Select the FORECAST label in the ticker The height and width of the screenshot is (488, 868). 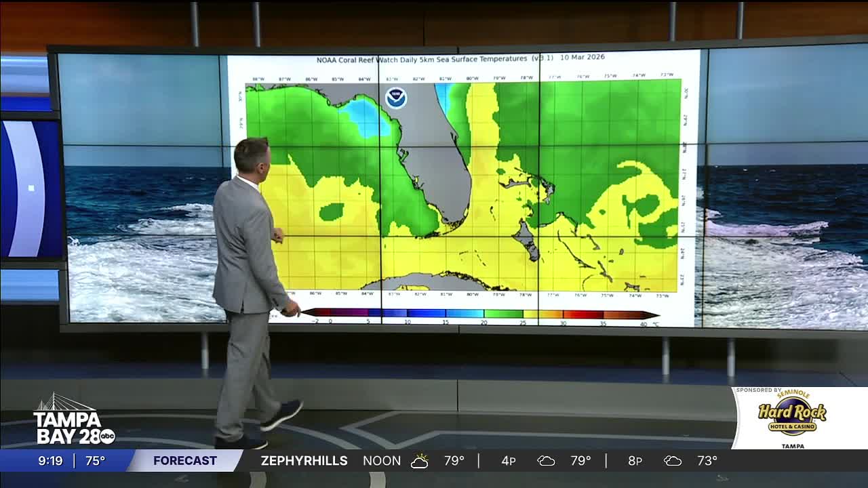pyautogui.click(x=184, y=461)
